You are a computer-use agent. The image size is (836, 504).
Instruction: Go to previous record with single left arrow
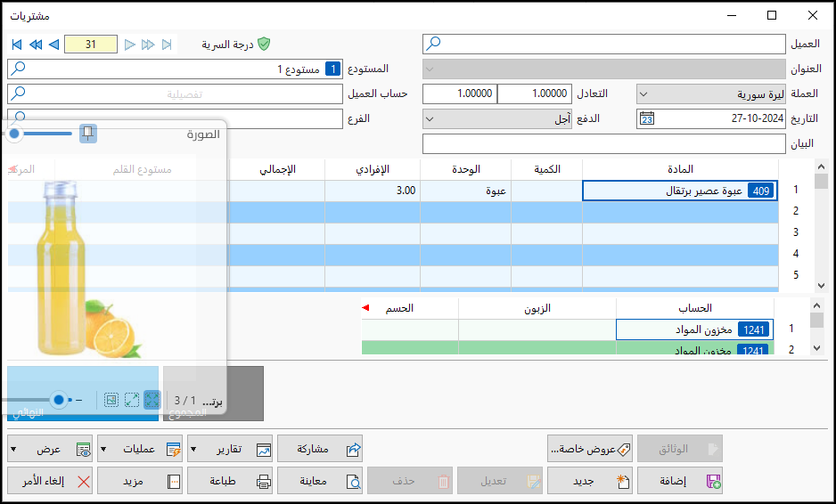click(x=53, y=45)
